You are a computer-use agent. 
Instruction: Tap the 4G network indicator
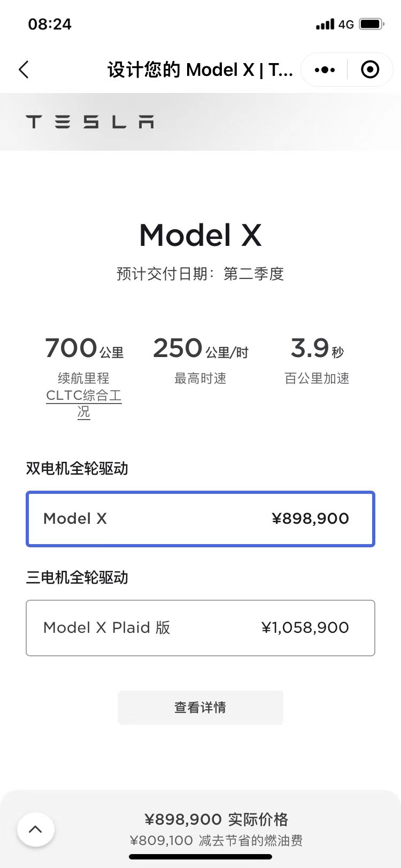pyautogui.click(x=346, y=24)
